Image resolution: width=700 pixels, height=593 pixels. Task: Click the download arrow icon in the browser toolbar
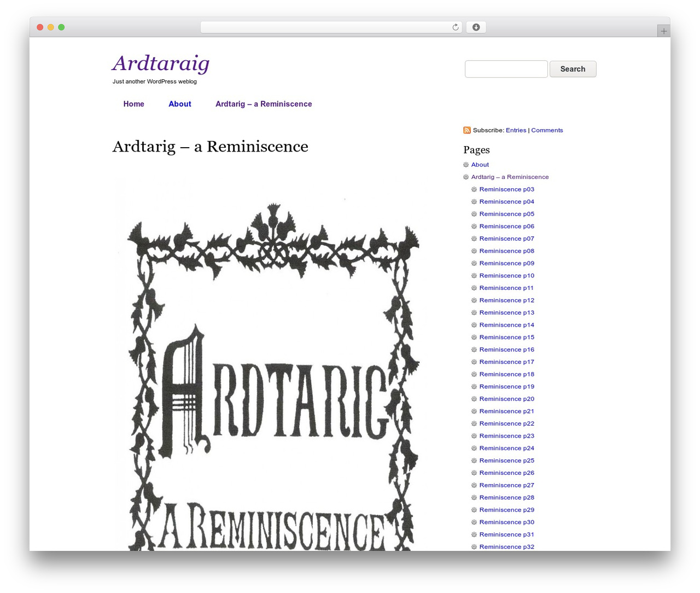point(476,27)
